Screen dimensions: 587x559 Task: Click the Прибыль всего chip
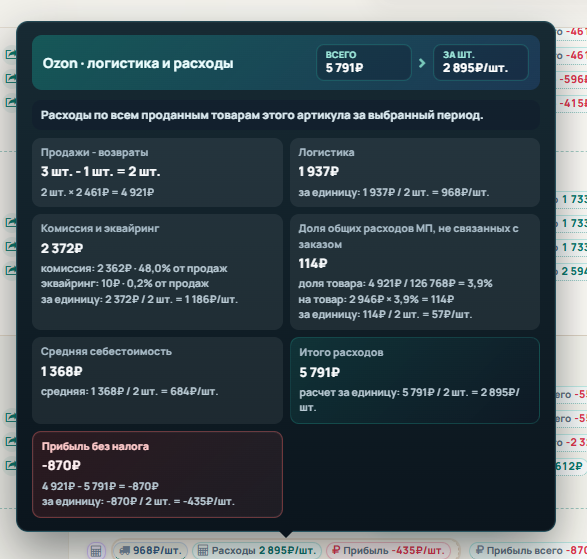coord(529,550)
